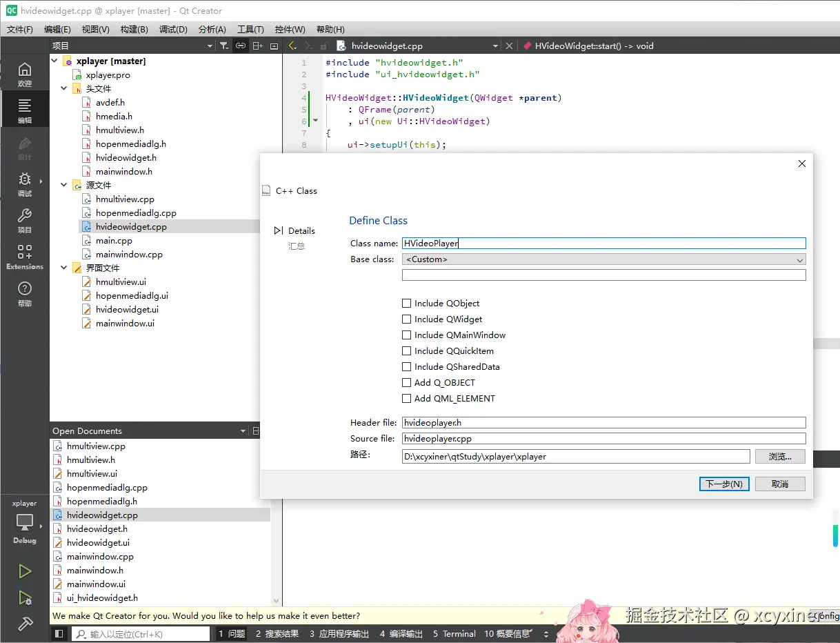Close the hvideowidget.cpp editor document
This screenshot has height=643, width=840.
coord(510,46)
